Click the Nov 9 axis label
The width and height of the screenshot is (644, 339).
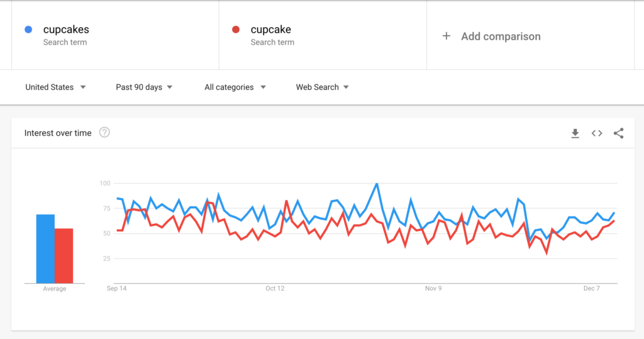(x=433, y=289)
